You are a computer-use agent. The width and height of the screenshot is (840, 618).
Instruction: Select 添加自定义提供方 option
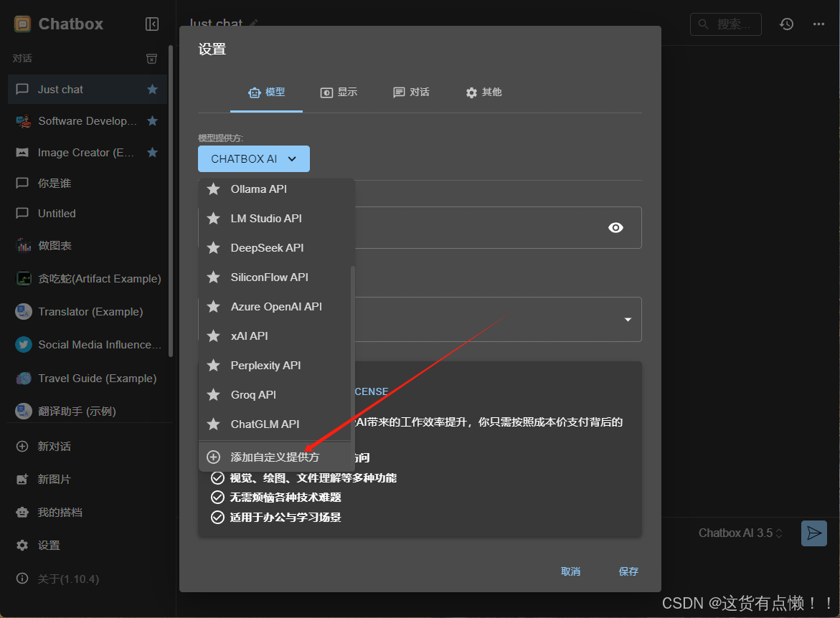click(x=275, y=457)
